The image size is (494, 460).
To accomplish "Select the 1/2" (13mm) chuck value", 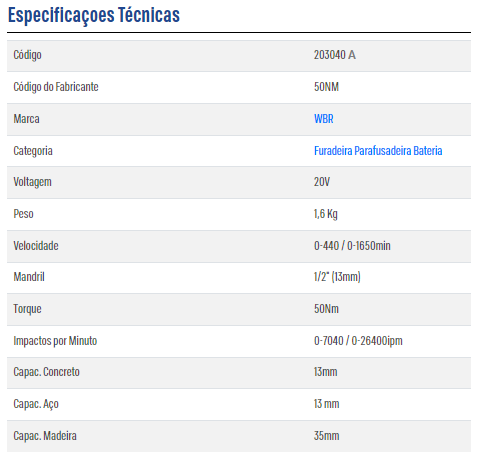I will (x=337, y=277).
